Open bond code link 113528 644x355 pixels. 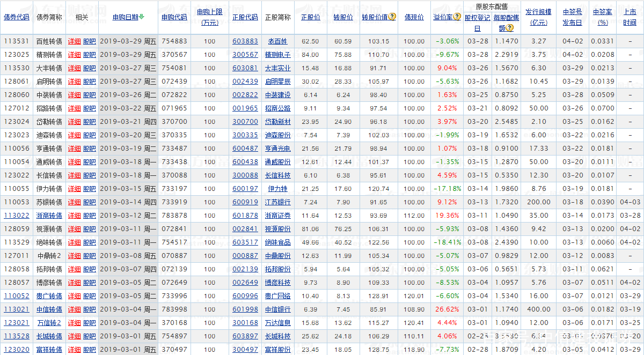click(17, 336)
